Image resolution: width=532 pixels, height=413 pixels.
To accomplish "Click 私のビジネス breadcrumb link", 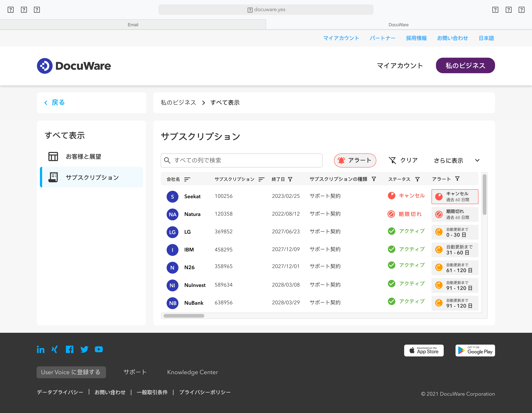I will point(178,103).
